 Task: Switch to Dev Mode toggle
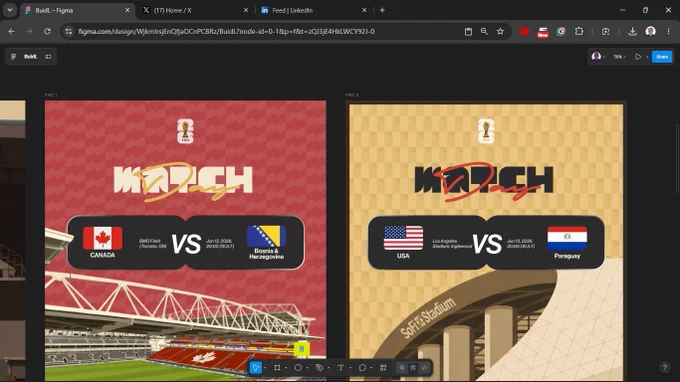coord(424,368)
